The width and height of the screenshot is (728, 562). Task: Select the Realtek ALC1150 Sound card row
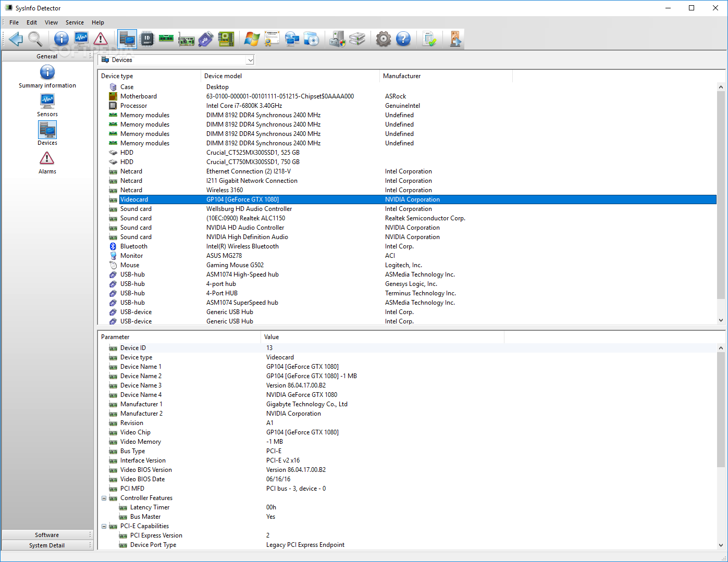[x=408, y=218]
